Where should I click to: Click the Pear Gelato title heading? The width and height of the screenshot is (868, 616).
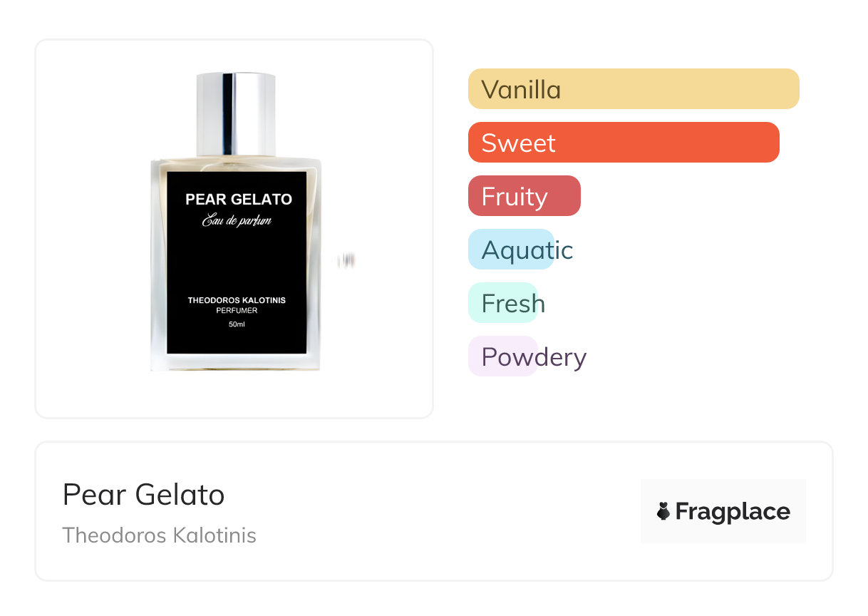pos(143,494)
